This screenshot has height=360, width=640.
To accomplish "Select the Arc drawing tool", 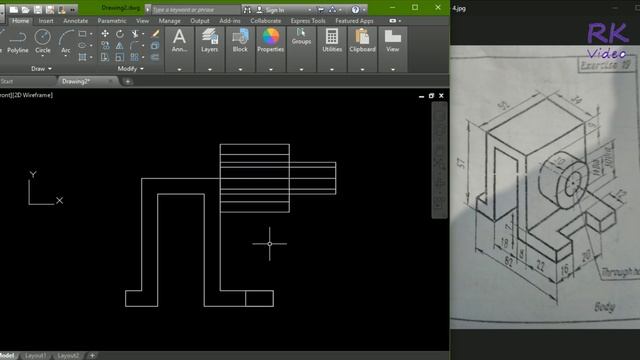I will click(66, 42).
